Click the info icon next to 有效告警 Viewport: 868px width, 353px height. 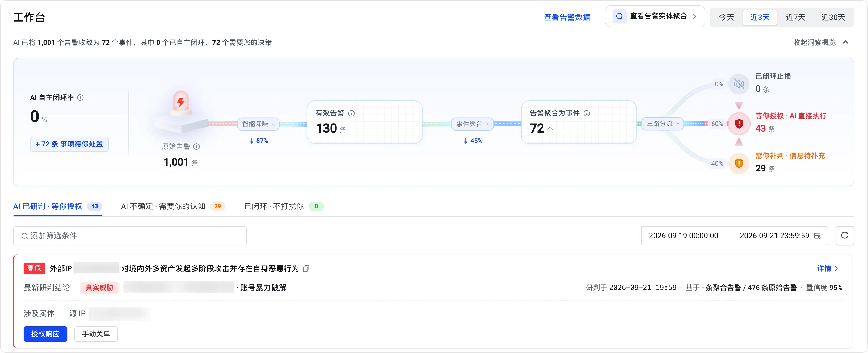351,113
